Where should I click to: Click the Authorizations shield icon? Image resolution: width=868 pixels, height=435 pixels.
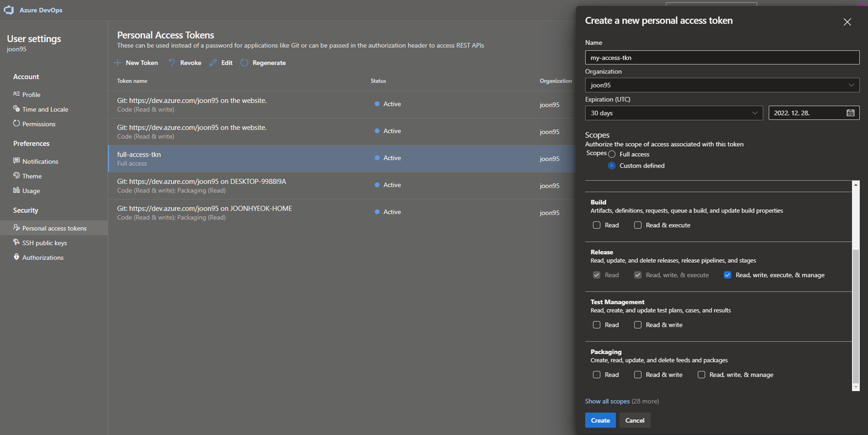click(16, 257)
